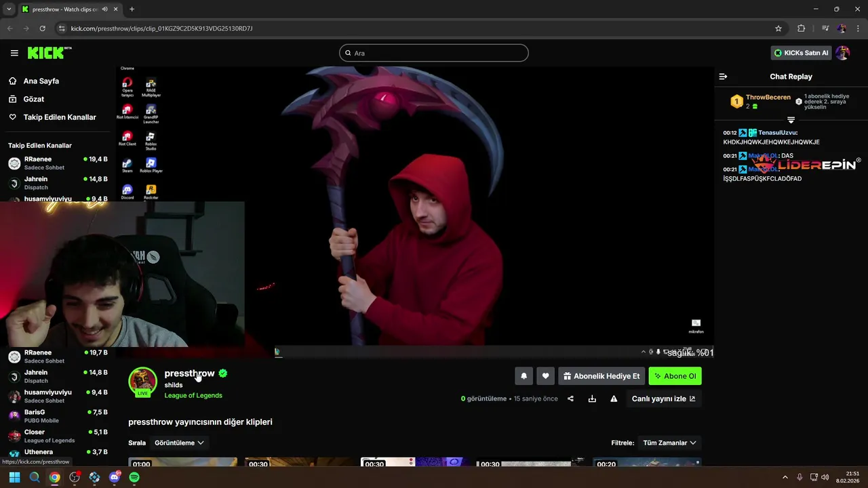Open the pressthrow channel name link
Image resolution: width=868 pixels, height=488 pixels.
[x=189, y=373]
